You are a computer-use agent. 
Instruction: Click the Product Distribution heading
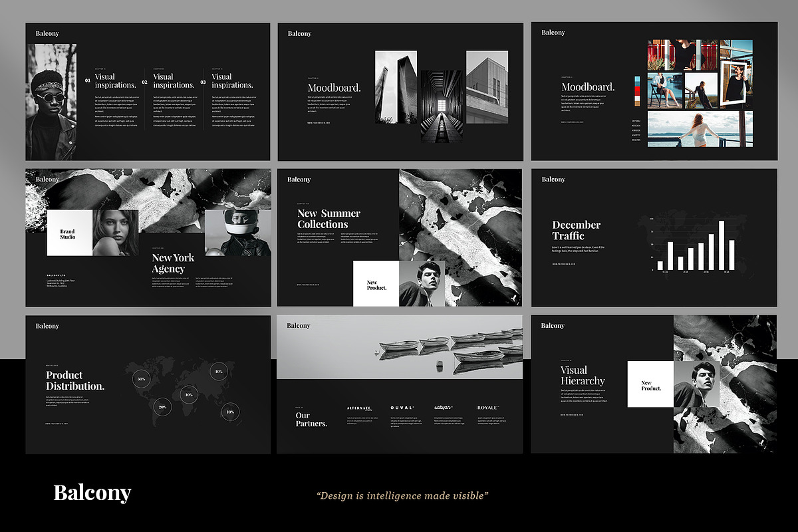pos(75,380)
